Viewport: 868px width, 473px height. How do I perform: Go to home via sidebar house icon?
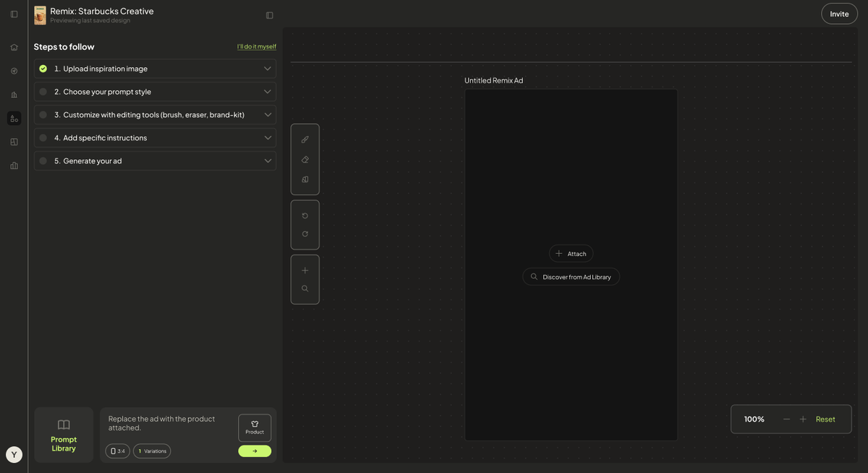pyautogui.click(x=14, y=47)
